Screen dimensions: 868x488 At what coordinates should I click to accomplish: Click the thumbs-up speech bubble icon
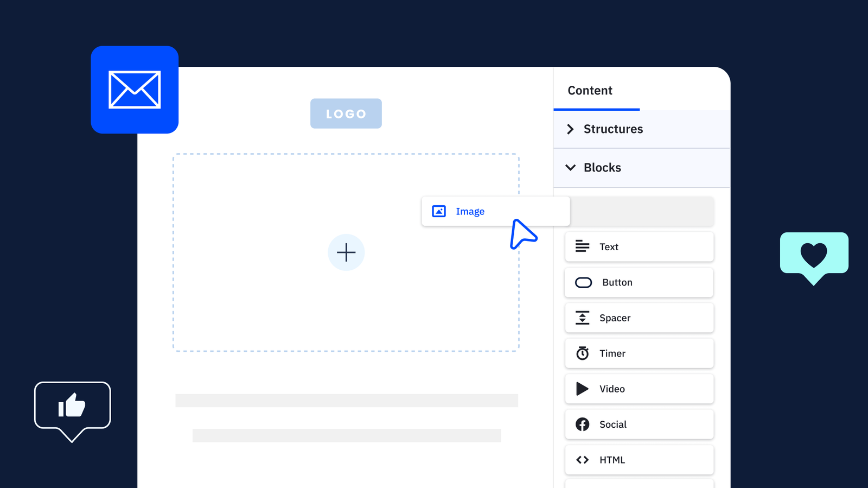click(72, 406)
